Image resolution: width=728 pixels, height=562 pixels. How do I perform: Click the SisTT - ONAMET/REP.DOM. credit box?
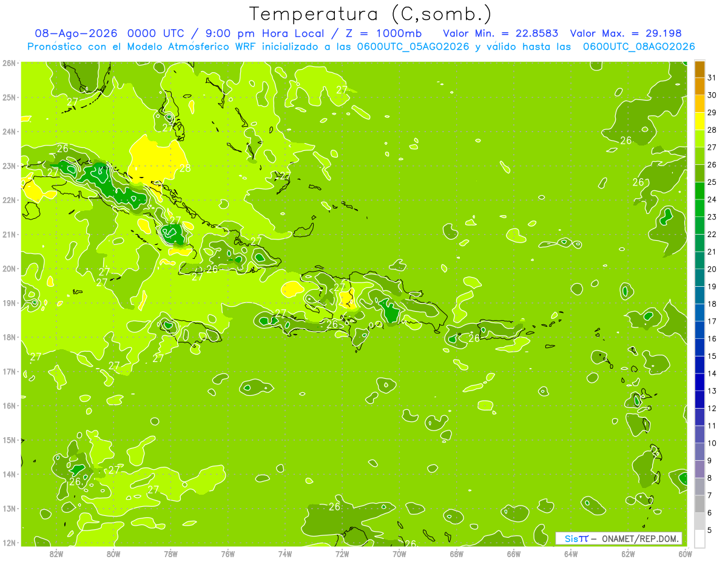point(618,538)
